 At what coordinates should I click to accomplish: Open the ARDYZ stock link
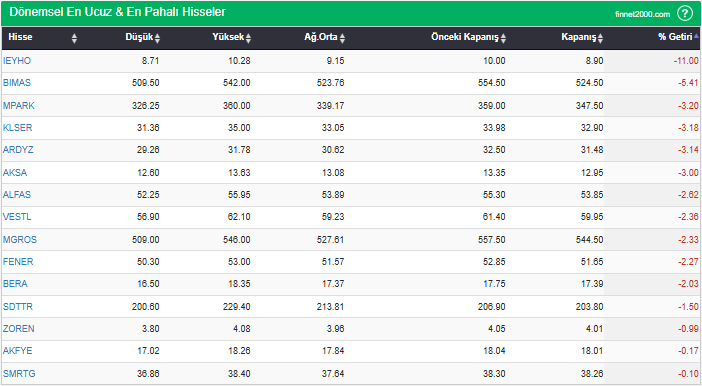pos(18,150)
